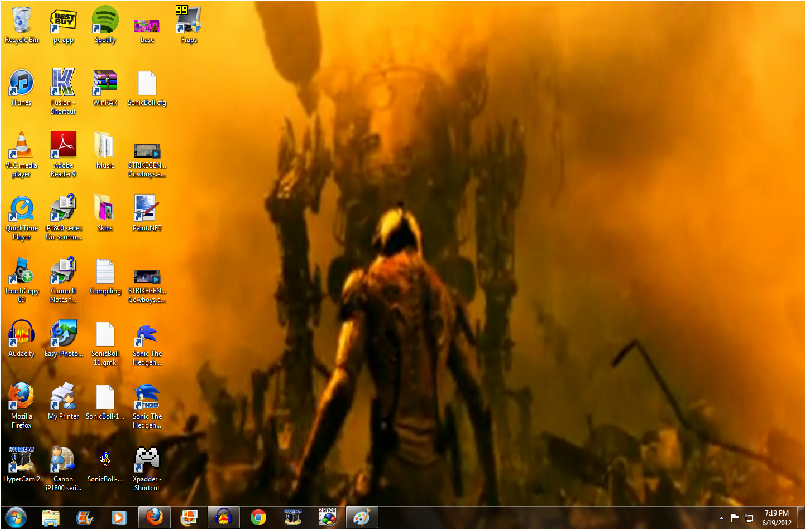This screenshot has width=805, height=529.
Task: Launch the Paint.NET desktop shortcut
Action: (147, 213)
